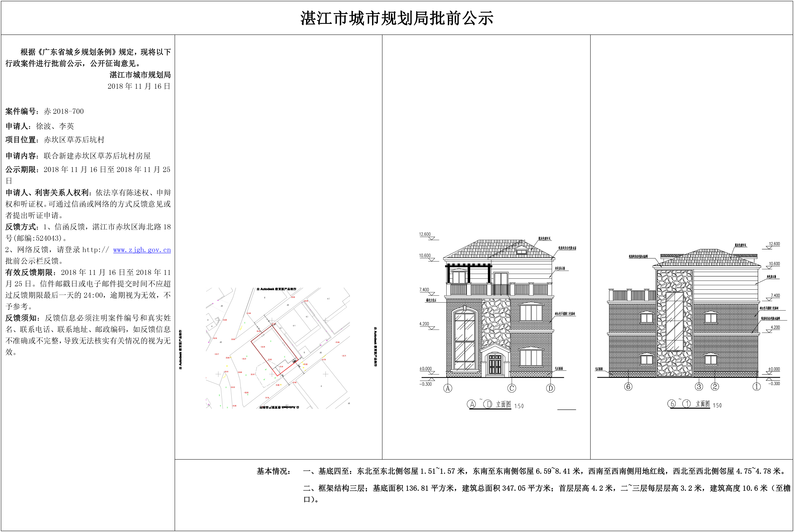
Task: Click the ±0.000 level mark on right drawing
Action: (x=774, y=369)
